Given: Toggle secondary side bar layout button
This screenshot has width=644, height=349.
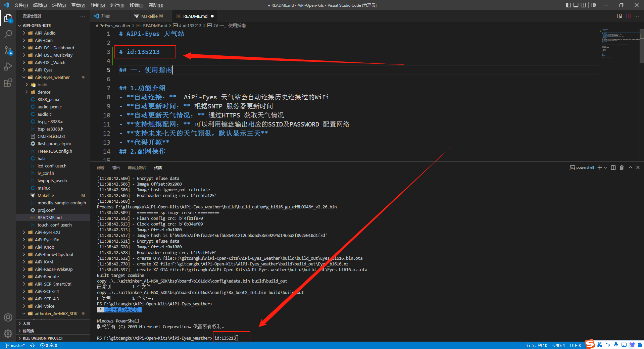Looking at the screenshot, I should (584, 5).
